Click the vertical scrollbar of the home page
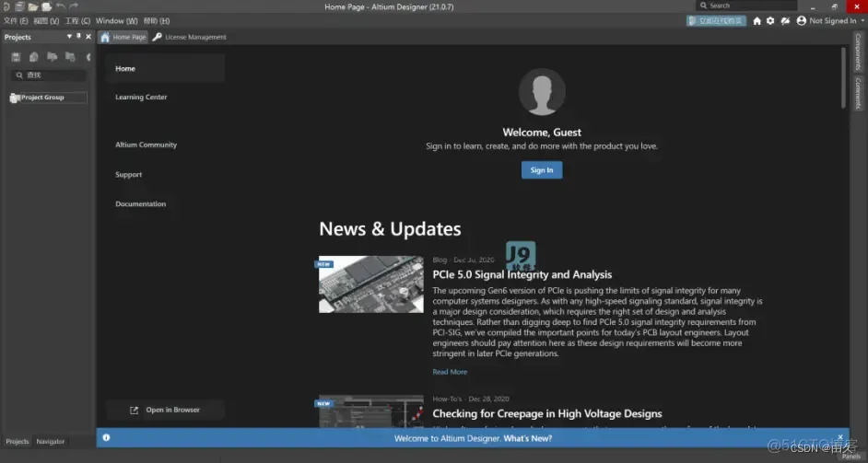This screenshot has height=463, width=868. [x=843, y=77]
